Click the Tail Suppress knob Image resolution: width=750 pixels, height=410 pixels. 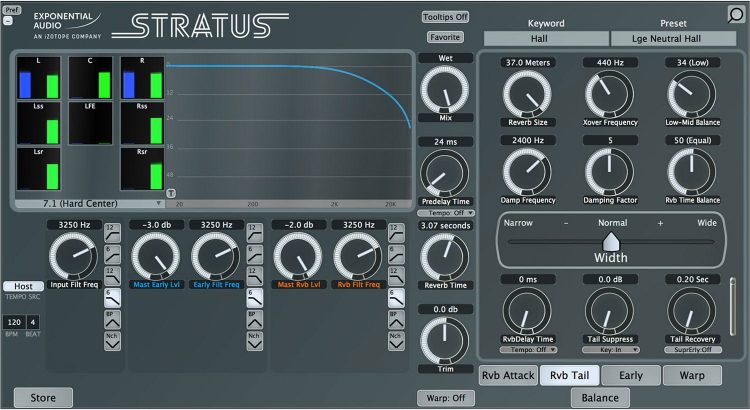[x=609, y=311]
